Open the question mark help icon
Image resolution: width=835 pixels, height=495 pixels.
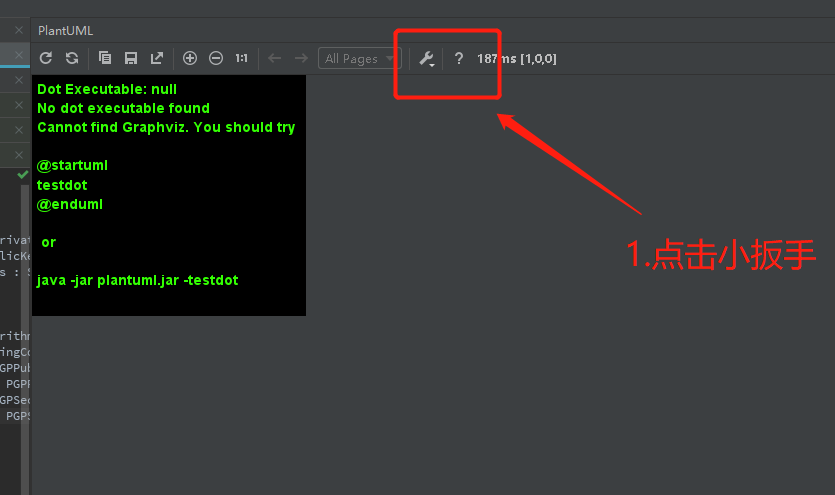click(459, 59)
